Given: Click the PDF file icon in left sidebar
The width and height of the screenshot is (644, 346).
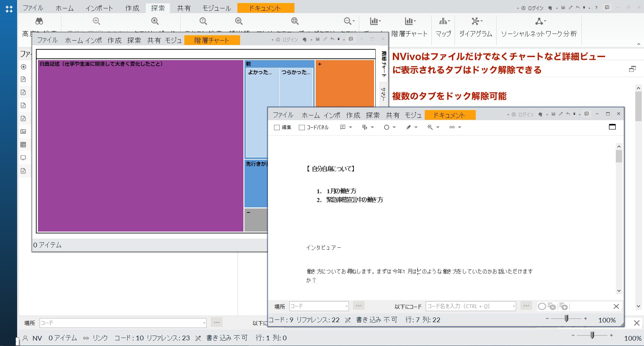Looking at the screenshot, I should [x=24, y=79].
